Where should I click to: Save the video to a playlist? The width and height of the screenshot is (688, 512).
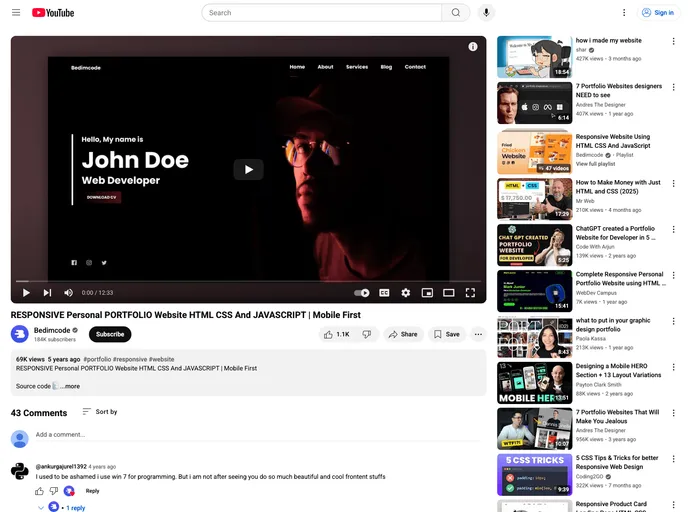click(x=447, y=334)
